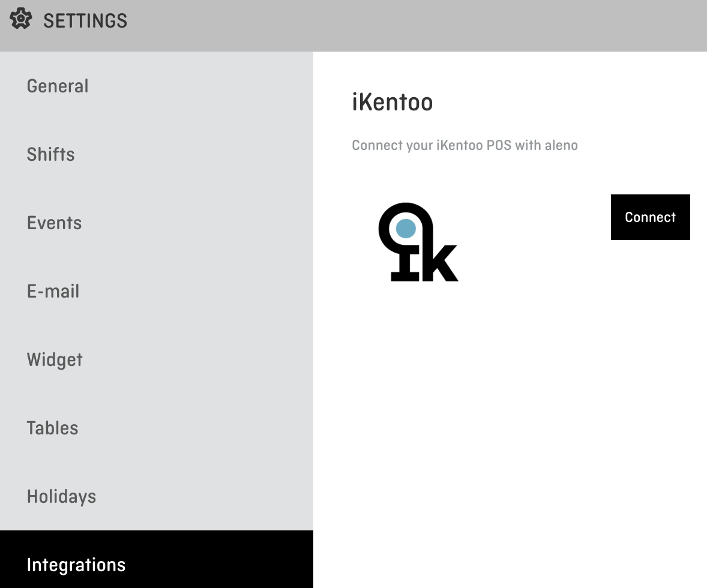707x588 pixels.
Task: Click the iKentoo logo image
Action: click(418, 242)
